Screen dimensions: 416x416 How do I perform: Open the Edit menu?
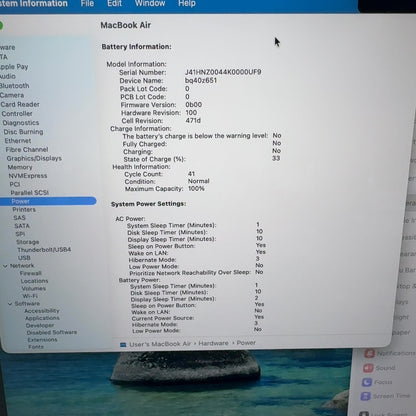tap(114, 3)
